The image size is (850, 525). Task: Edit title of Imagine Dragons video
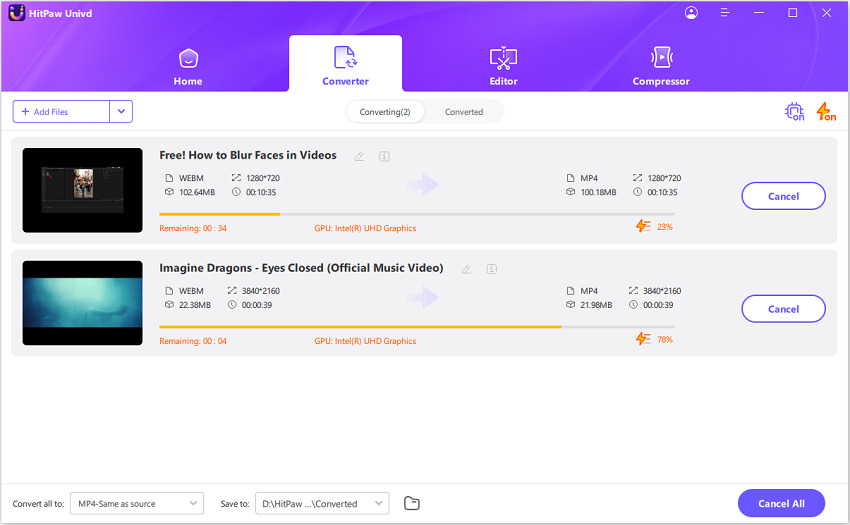(466, 270)
